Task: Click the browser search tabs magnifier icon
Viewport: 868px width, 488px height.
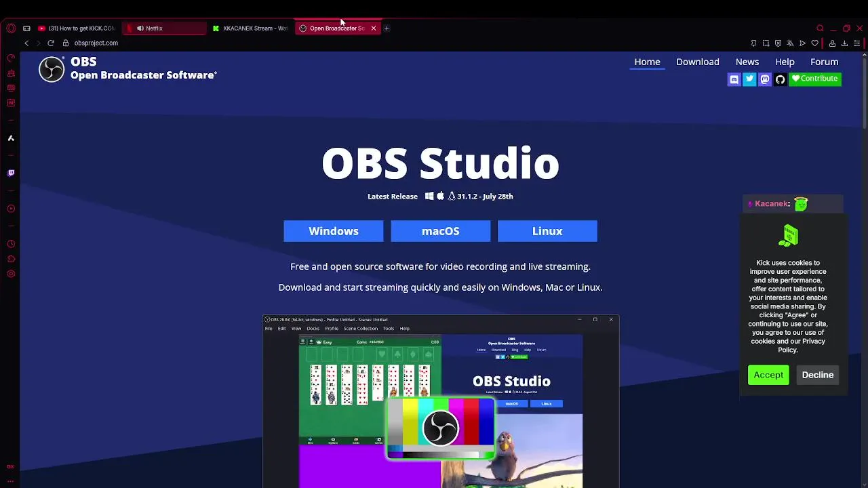Action: (820, 28)
